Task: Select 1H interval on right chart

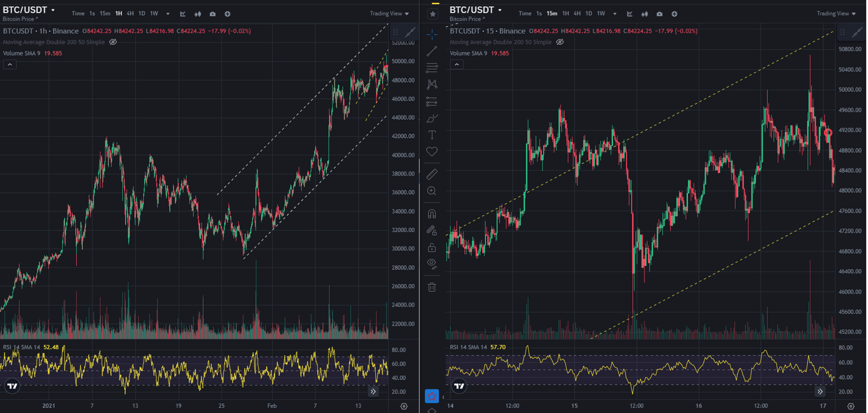Action: point(565,14)
